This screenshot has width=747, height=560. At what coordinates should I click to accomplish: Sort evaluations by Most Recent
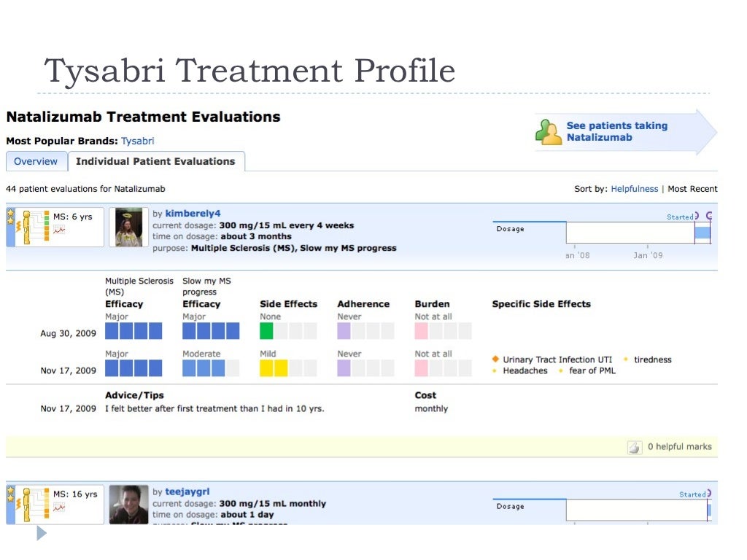[692, 189]
